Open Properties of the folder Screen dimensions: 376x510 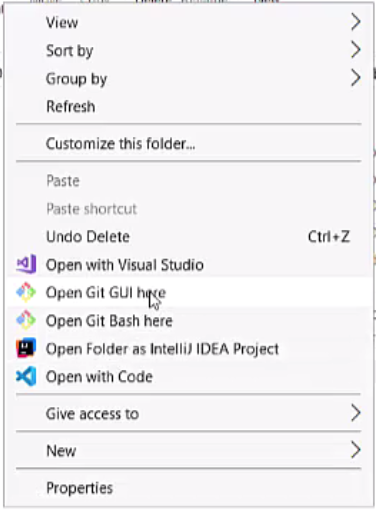click(189, 488)
